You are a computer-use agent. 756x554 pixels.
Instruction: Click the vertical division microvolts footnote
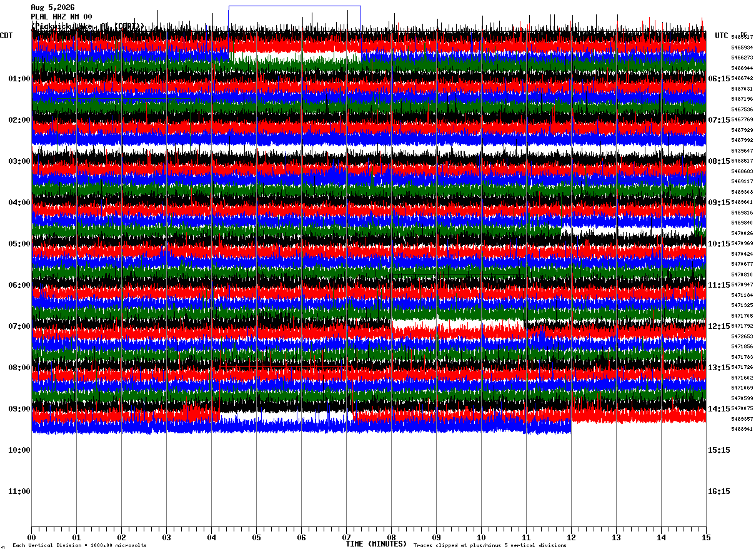click(79, 546)
